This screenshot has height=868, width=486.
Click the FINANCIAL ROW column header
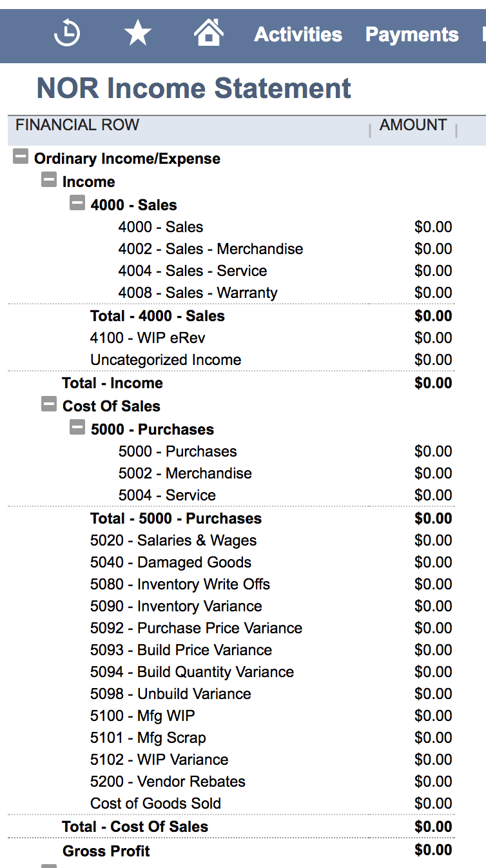click(x=77, y=125)
